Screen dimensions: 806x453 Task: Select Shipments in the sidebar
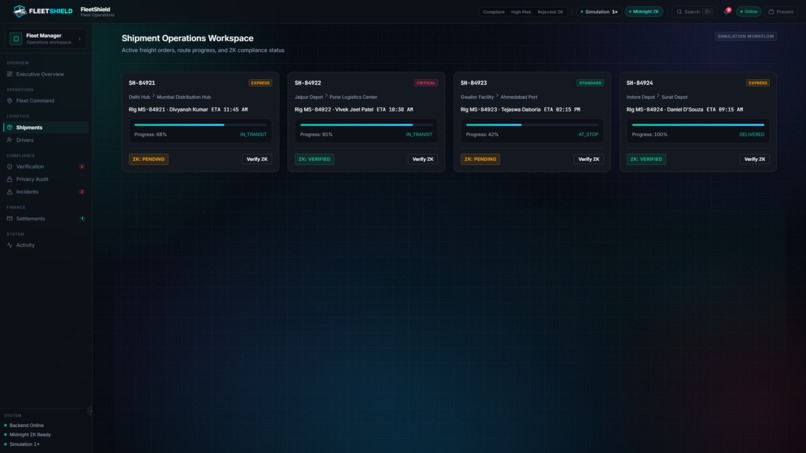pyautogui.click(x=46, y=128)
